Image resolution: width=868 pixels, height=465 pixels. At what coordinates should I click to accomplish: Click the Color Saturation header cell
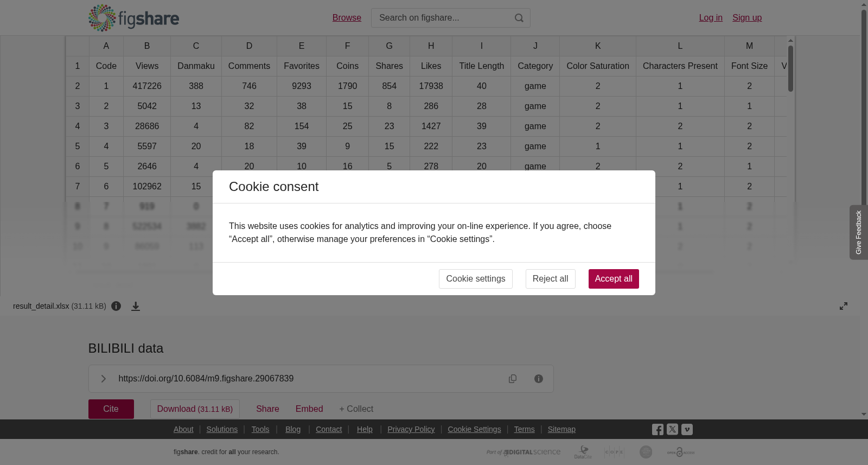598,66
